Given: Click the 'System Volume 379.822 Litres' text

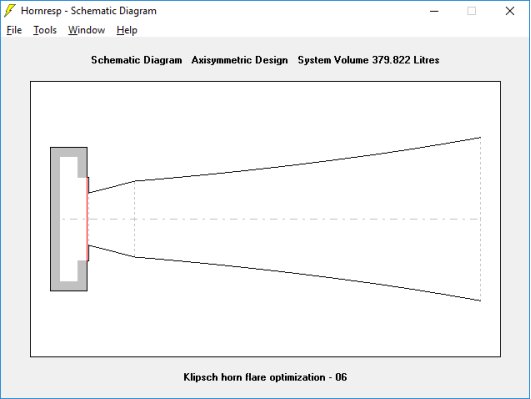Looking at the screenshot, I should [368, 60].
